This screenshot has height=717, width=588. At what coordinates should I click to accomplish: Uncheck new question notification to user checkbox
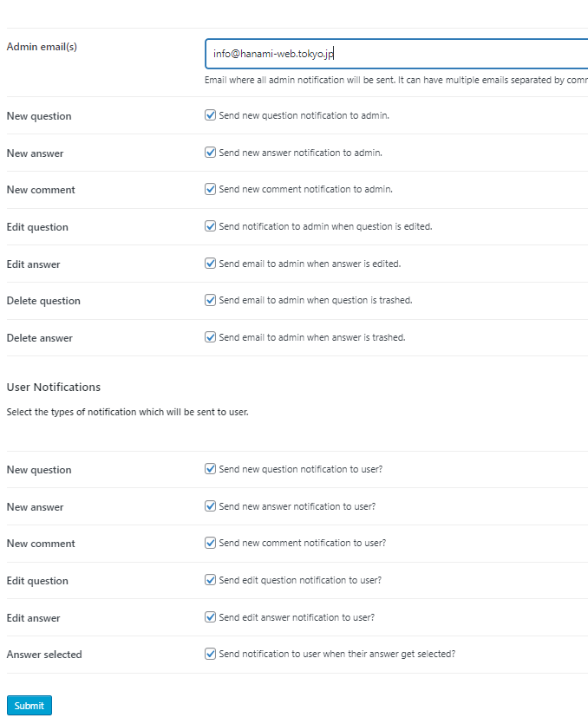(211, 469)
